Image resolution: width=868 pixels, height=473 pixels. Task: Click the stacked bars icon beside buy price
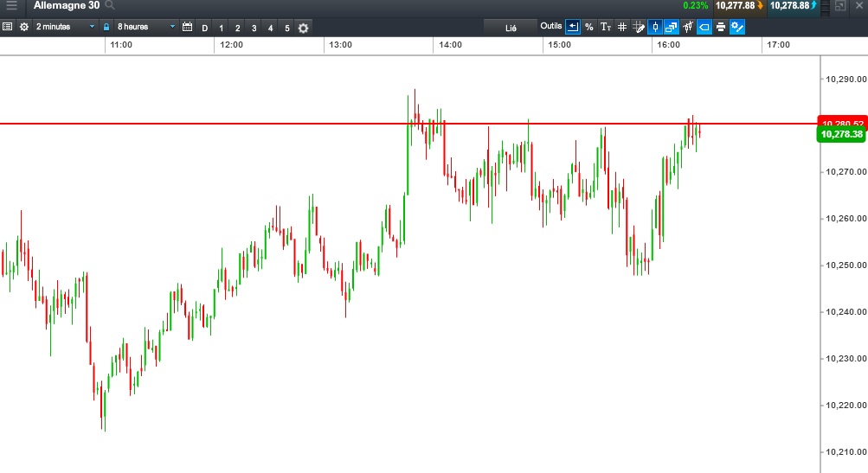tap(826, 8)
